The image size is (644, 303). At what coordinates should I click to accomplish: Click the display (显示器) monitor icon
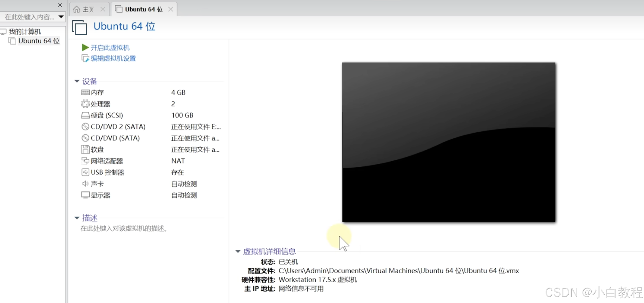point(85,195)
